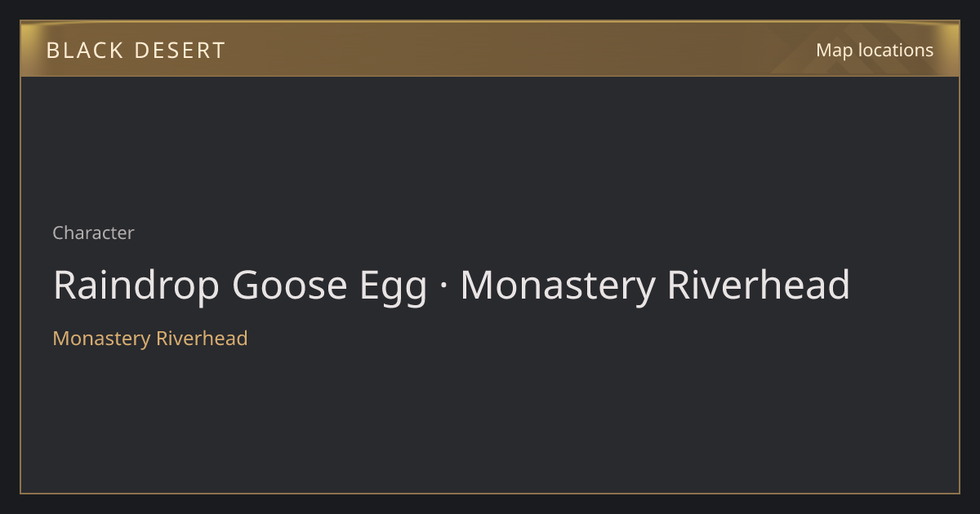Click Riverhead in the gold subtitle
This screenshot has height=514, width=980.
[x=202, y=339]
